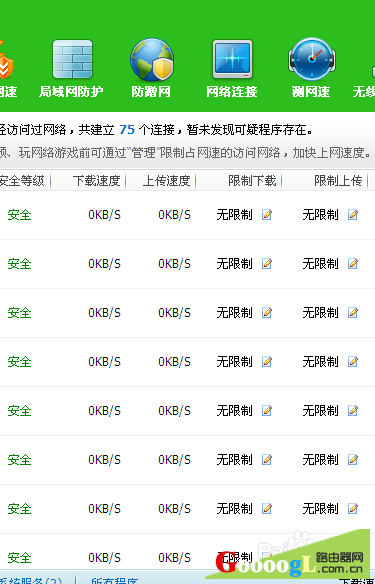Switch to the 所有程序 tab

[x=114, y=580]
